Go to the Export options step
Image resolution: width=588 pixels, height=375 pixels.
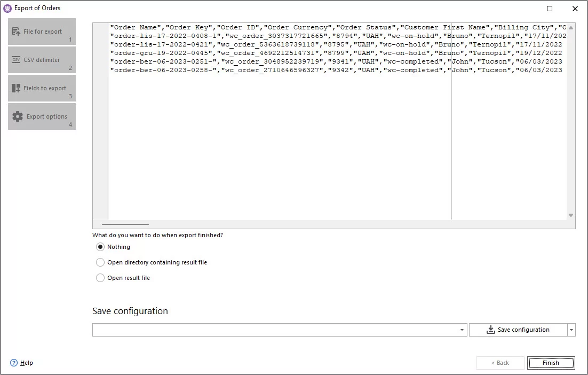[42, 116]
